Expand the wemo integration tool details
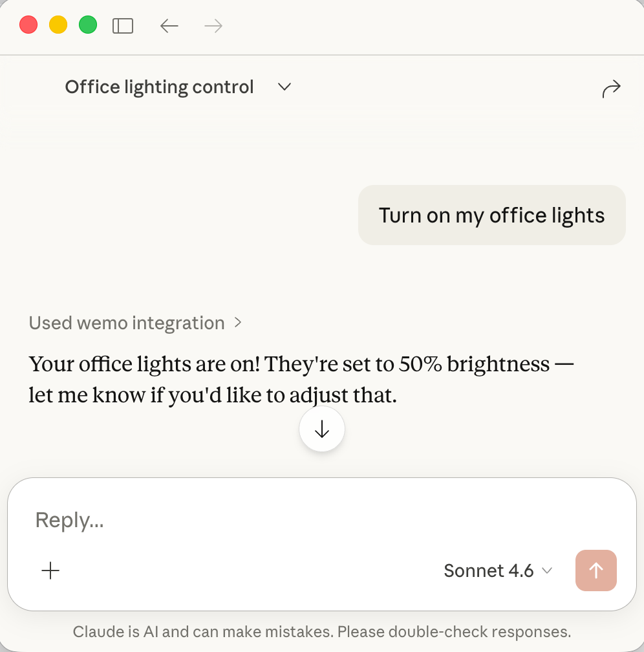Screen dimensions: 644x652 tap(238, 322)
